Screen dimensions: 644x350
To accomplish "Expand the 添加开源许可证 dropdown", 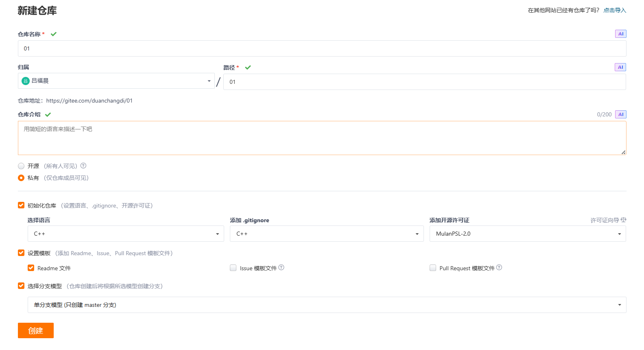I will [x=527, y=234].
